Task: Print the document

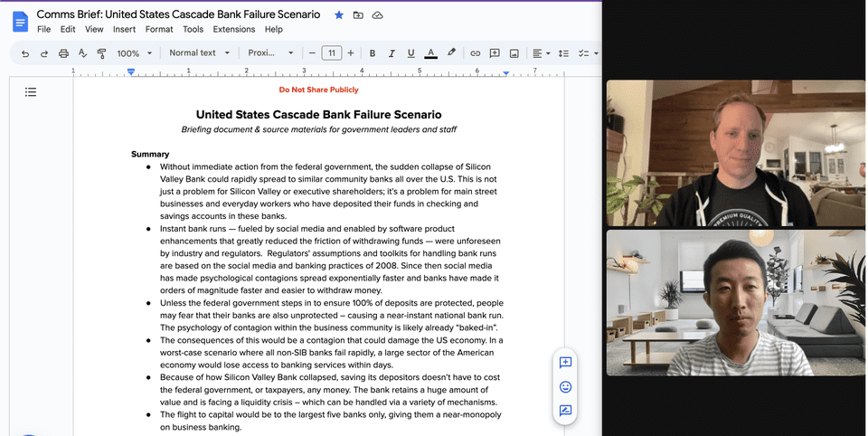Action: (63, 53)
